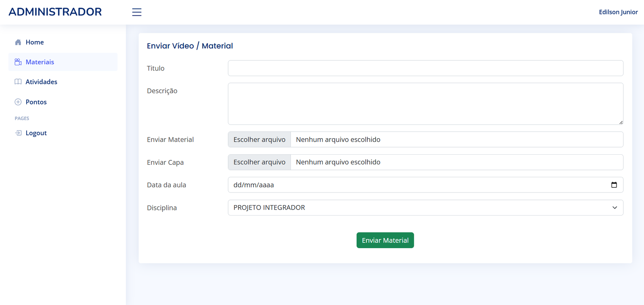Click the Enviar Capa field label
The height and width of the screenshot is (305, 644).
coord(165,162)
